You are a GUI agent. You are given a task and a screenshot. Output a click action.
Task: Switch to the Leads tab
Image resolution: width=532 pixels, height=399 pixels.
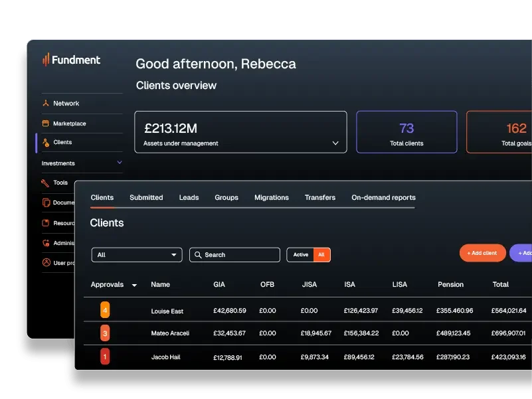(x=189, y=197)
